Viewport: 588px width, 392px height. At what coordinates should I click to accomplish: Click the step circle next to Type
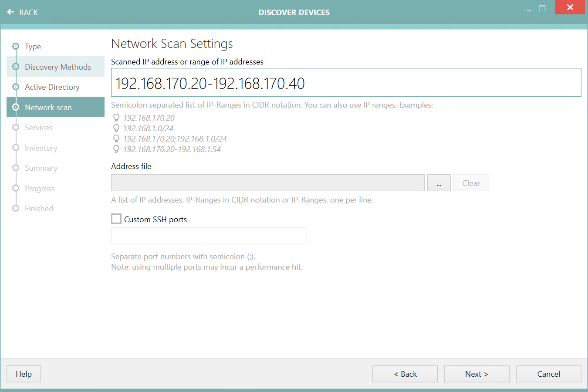[x=16, y=46]
